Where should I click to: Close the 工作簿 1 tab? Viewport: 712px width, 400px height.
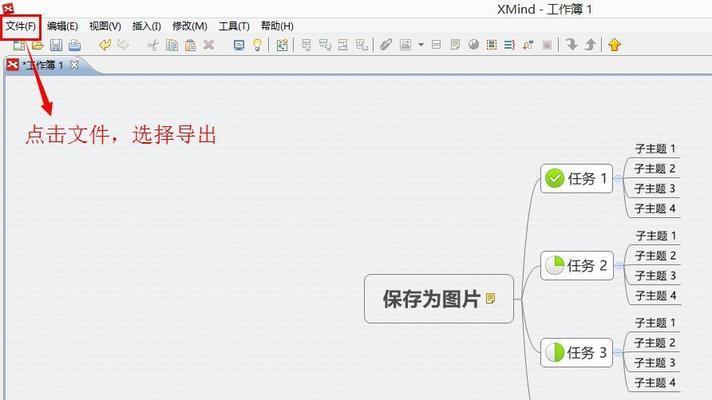point(74,65)
